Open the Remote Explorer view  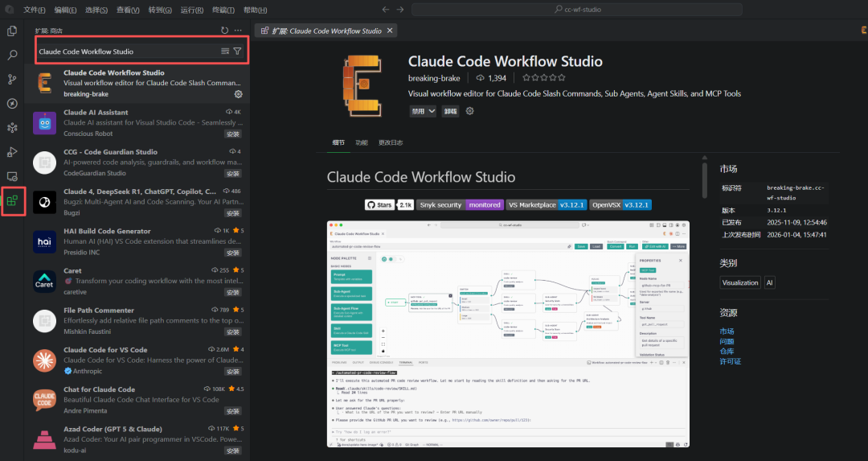click(x=12, y=176)
